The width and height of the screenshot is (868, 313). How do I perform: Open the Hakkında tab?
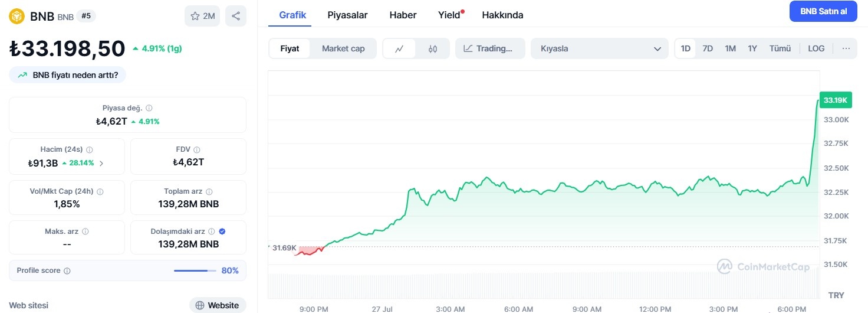tap(502, 15)
